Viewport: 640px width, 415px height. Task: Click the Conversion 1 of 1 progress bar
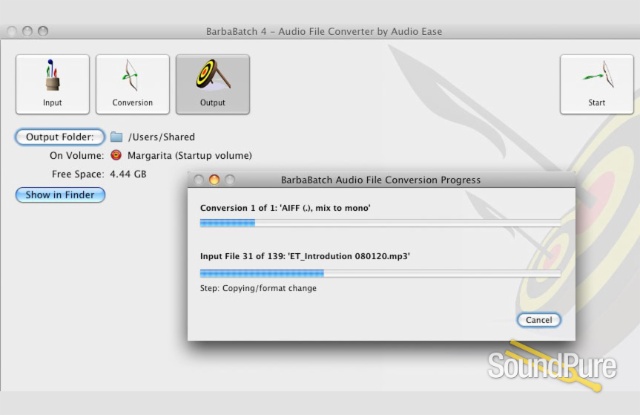click(x=380, y=223)
